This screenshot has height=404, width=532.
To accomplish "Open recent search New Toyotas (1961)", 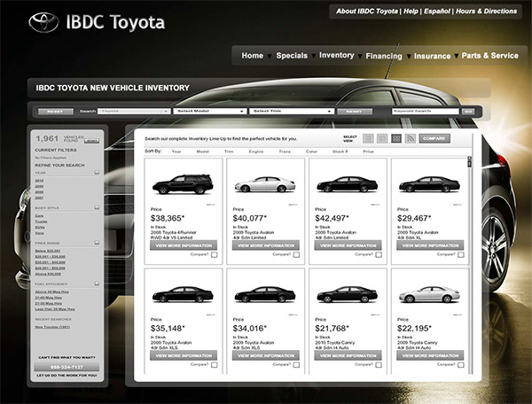I will click(x=52, y=327).
